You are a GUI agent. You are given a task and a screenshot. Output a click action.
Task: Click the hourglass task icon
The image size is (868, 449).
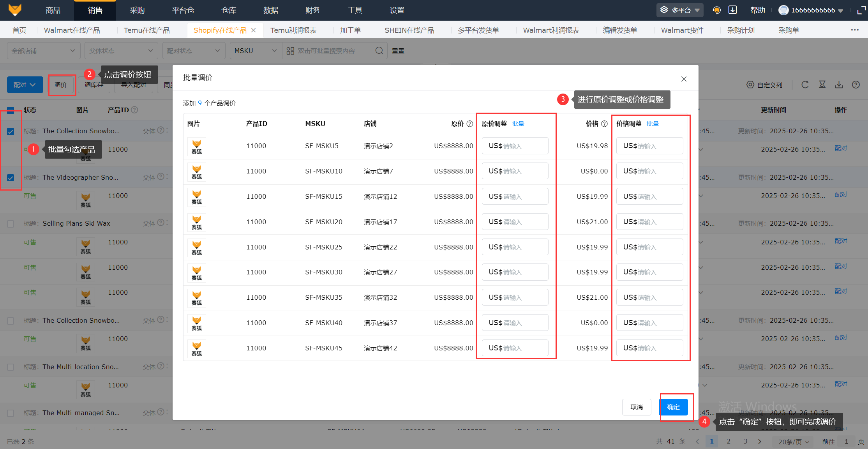[x=822, y=85]
